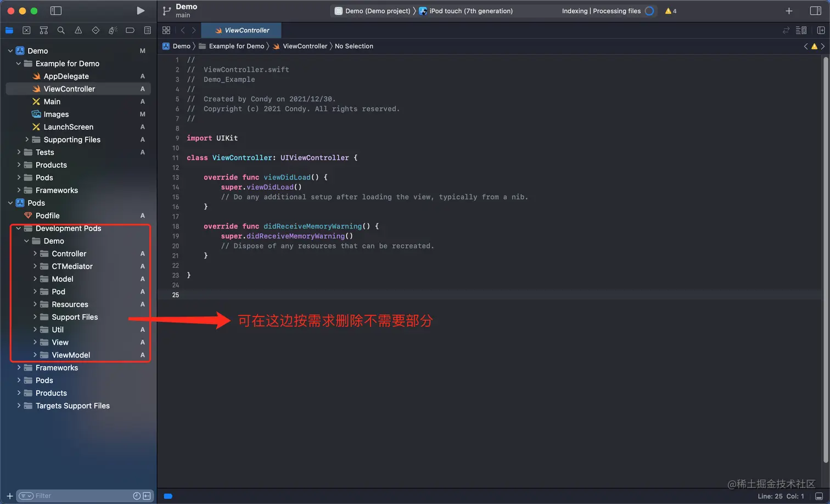Run the Demo scheme with play button
The width and height of the screenshot is (830, 504).
tap(141, 10)
